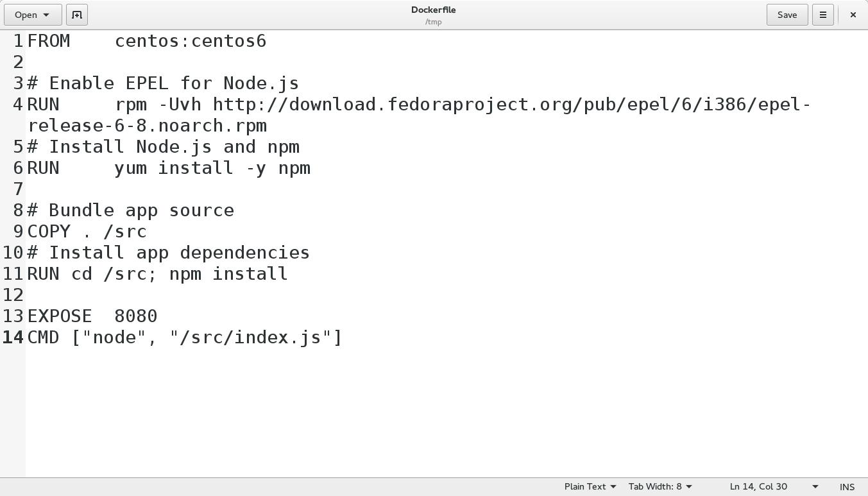Click the '# Bundle app source' comment
The height and width of the screenshot is (496, 868).
pos(131,210)
